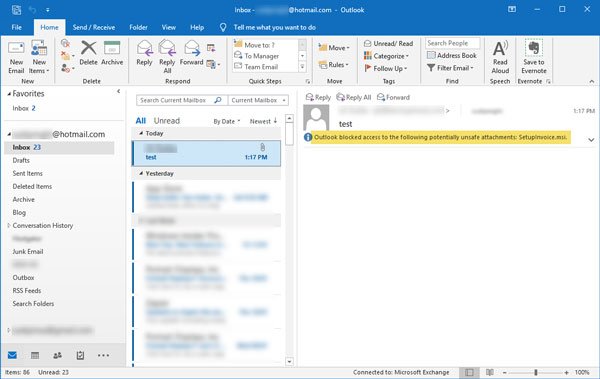Click the zoom slider handle
Image resolution: width=600 pixels, height=379 pixels.
coord(536,372)
